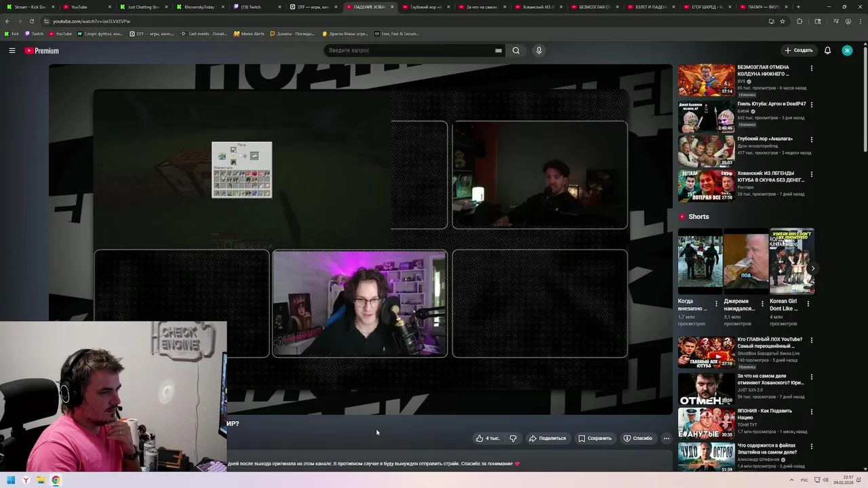This screenshot has height=488, width=868.
Task: Open Free, Fast & Secure bookmark
Action: 397,33
